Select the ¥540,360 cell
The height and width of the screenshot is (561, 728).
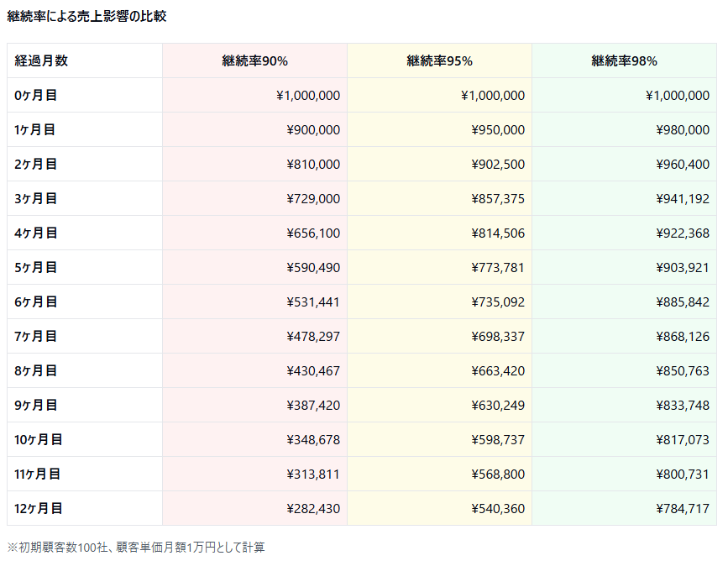(440, 508)
